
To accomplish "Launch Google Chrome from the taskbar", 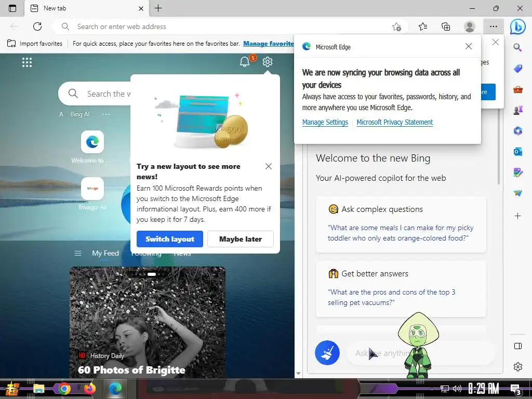I will 64,389.
